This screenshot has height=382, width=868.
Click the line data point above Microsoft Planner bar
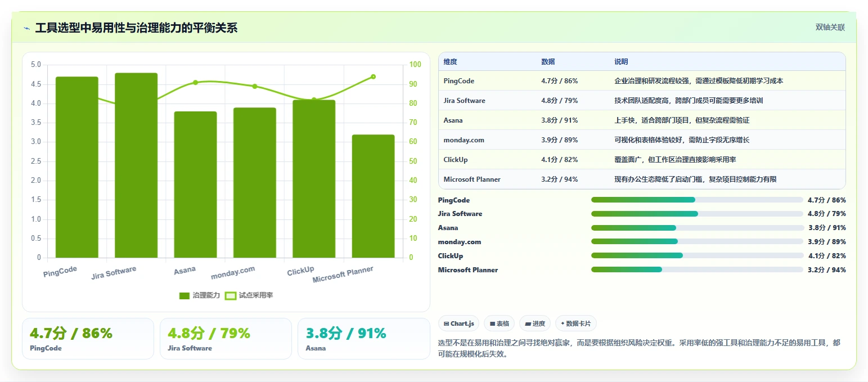[x=373, y=77]
